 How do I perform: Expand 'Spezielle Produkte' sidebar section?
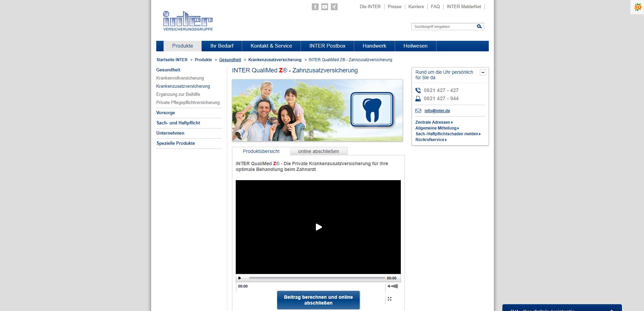pos(176,143)
